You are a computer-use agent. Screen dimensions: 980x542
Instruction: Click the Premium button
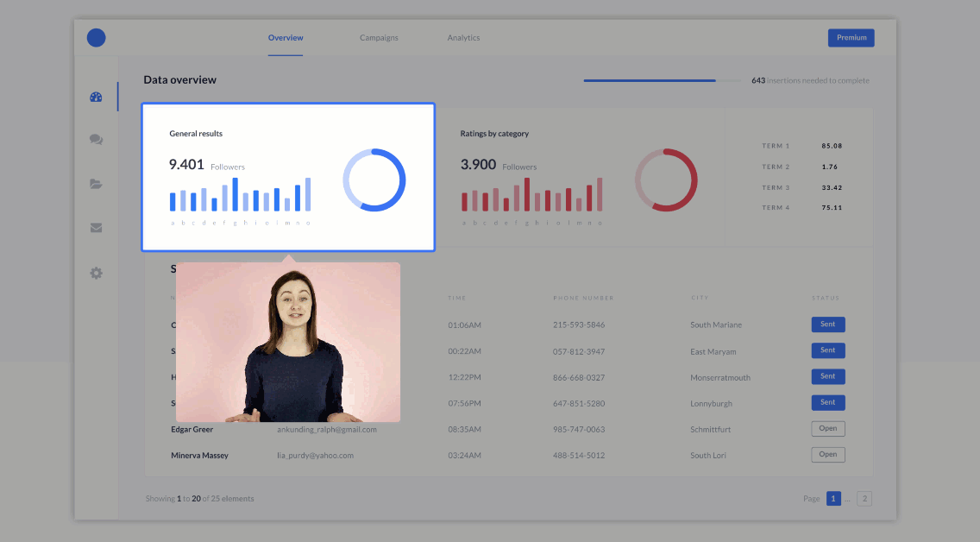click(851, 38)
